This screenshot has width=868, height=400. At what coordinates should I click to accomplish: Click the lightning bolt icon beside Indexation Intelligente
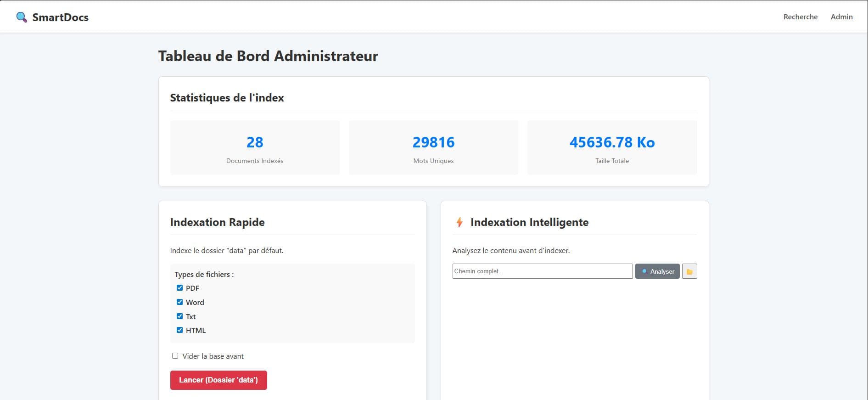click(459, 222)
